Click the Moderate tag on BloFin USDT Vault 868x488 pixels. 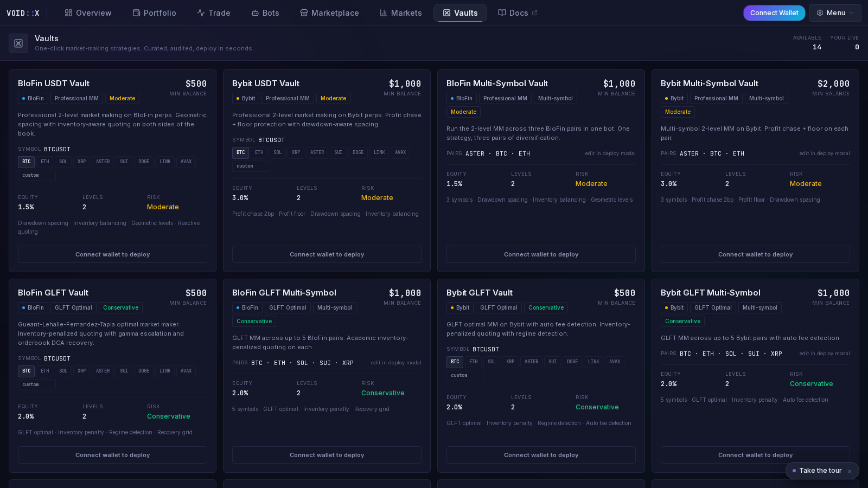[122, 98]
